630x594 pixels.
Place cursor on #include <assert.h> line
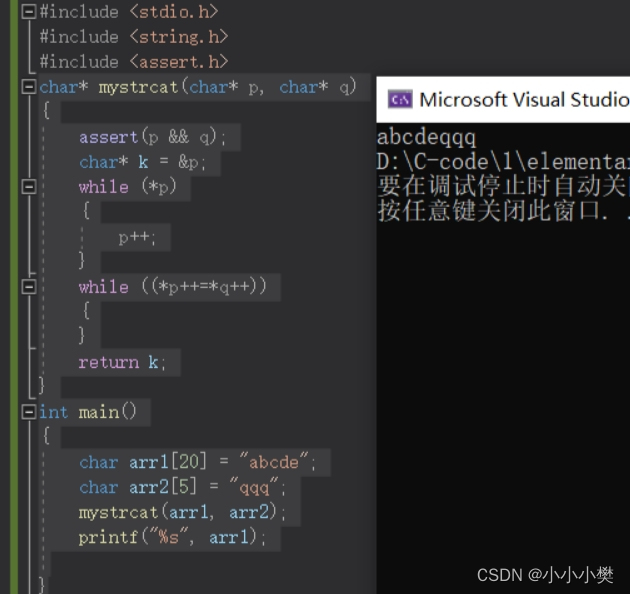tap(134, 62)
